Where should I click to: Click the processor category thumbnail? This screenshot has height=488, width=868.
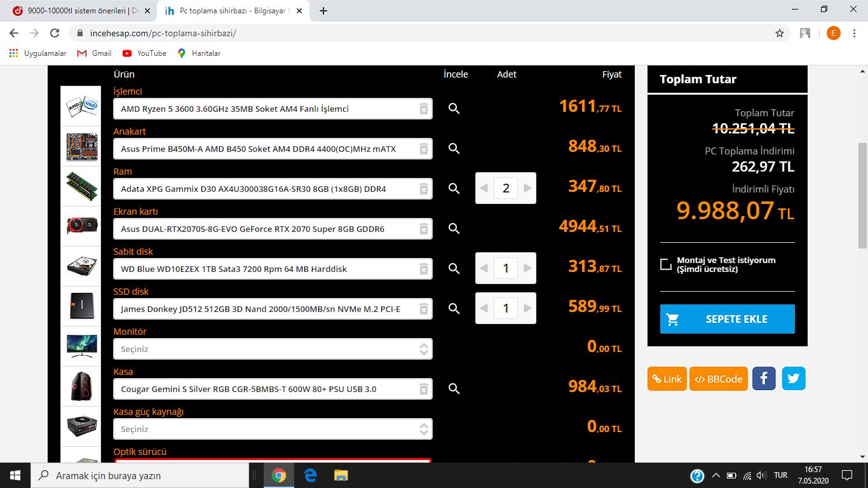(81, 107)
